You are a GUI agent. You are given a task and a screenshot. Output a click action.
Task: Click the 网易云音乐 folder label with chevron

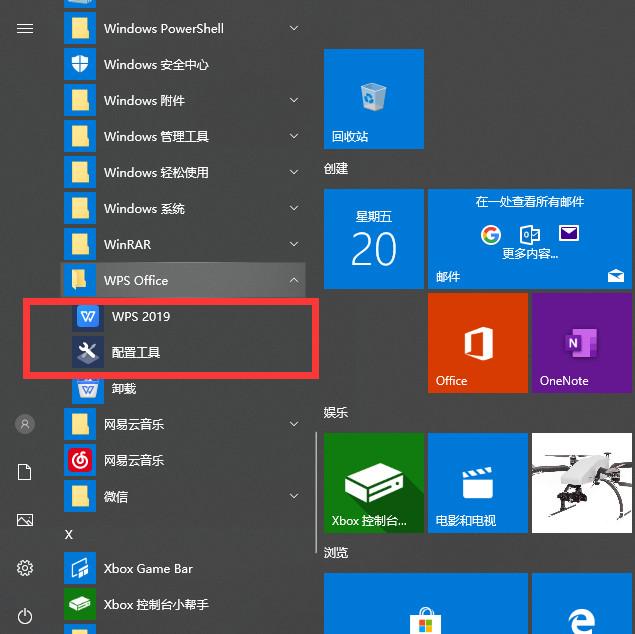point(134,424)
